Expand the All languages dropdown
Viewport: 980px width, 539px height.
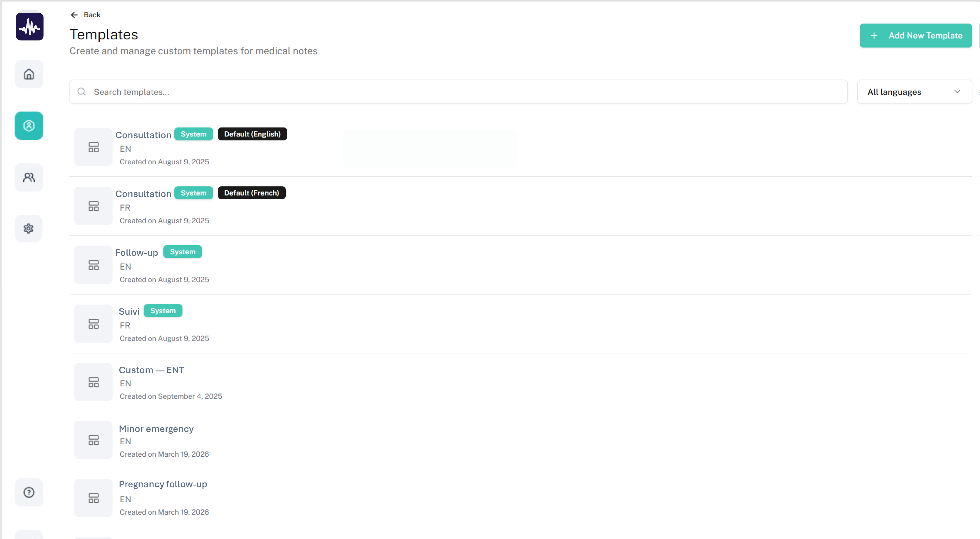point(914,92)
